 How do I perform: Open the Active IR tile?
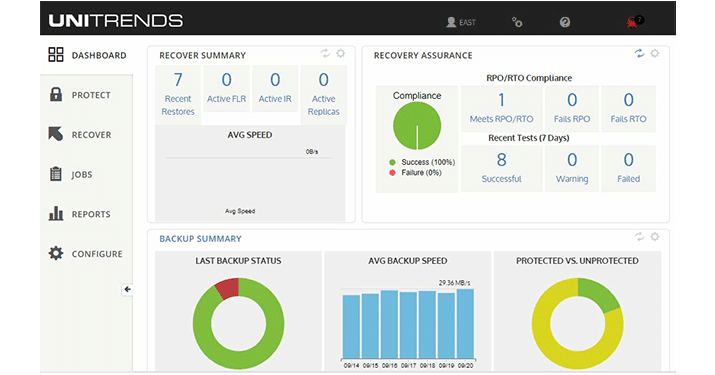(275, 90)
